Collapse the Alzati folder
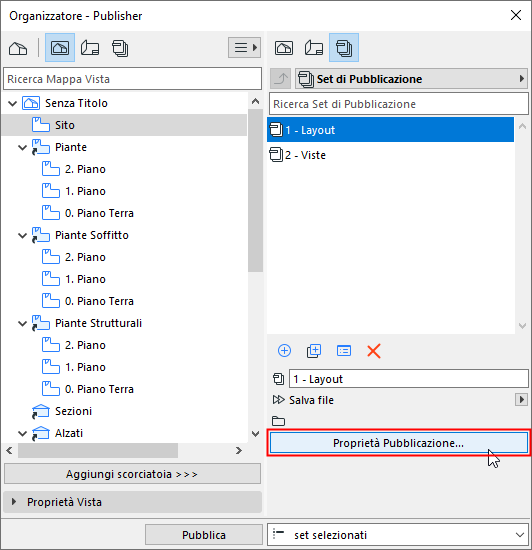532x550 pixels. tap(22, 434)
